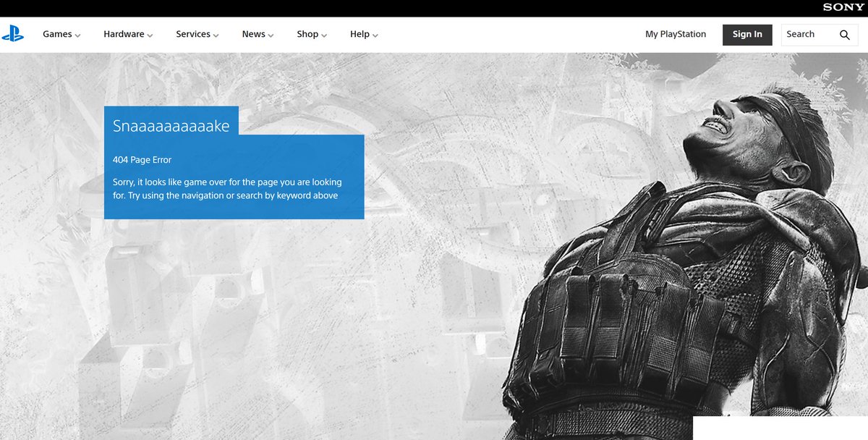Expand the chevron next to Services
Viewport: 868px width, 440px height.
pyautogui.click(x=216, y=35)
